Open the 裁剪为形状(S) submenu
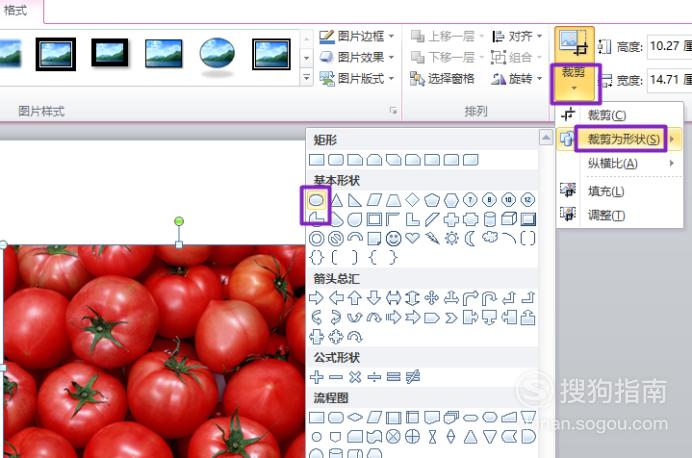The width and height of the screenshot is (692, 458). (620, 139)
